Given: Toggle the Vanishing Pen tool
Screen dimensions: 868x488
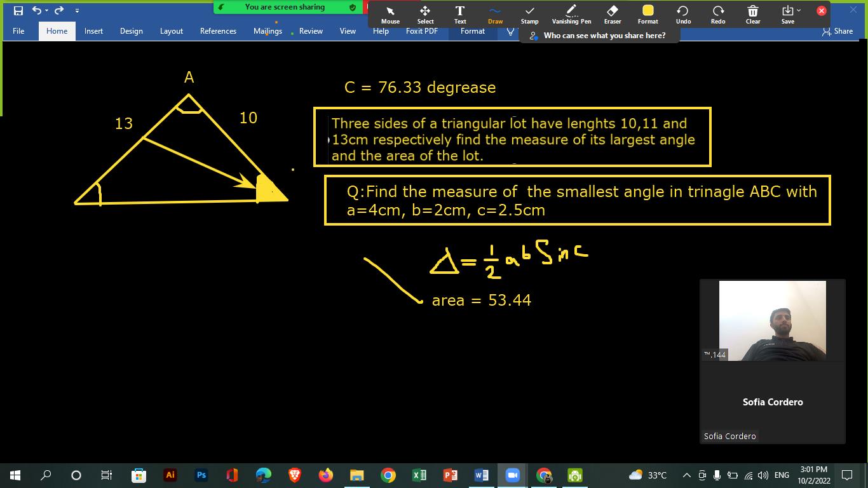Looking at the screenshot, I should pyautogui.click(x=571, y=14).
